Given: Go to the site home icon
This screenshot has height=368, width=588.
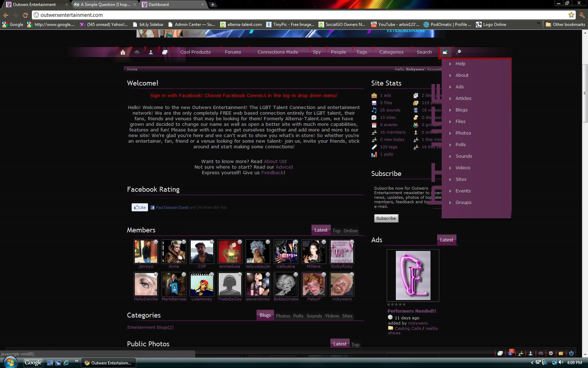Looking at the screenshot, I should click(x=123, y=52).
